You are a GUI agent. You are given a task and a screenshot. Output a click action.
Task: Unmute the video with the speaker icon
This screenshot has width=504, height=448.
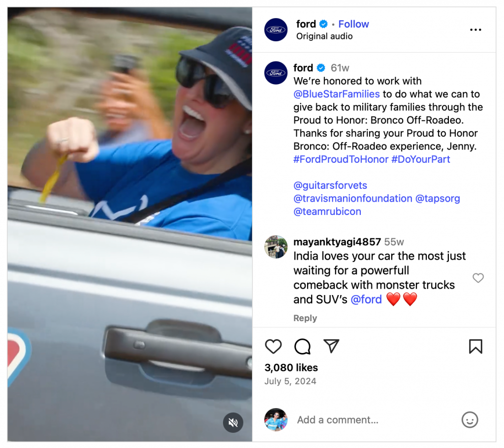[x=233, y=422]
